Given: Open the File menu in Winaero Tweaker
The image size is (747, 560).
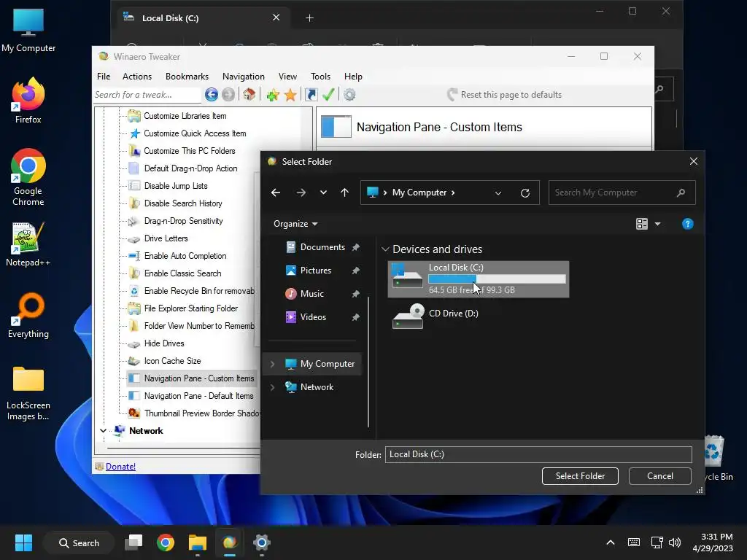Looking at the screenshot, I should [x=104, y=76].
